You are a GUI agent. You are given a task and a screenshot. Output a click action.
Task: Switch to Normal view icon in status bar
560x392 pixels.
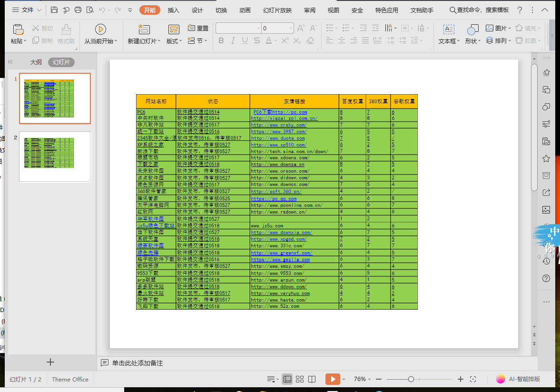tap(287, 379)
